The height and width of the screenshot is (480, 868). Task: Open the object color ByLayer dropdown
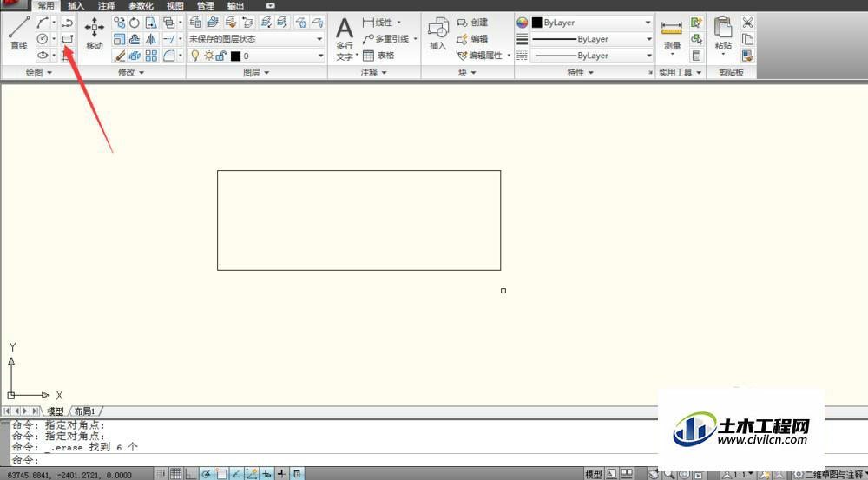tap(592, 23)
